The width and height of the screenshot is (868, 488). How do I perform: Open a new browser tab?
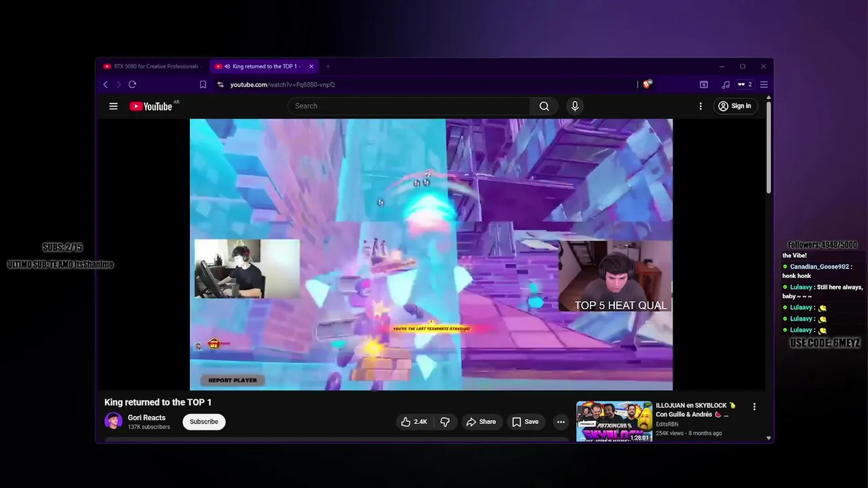pyautogui.click(x=328, y=66)
